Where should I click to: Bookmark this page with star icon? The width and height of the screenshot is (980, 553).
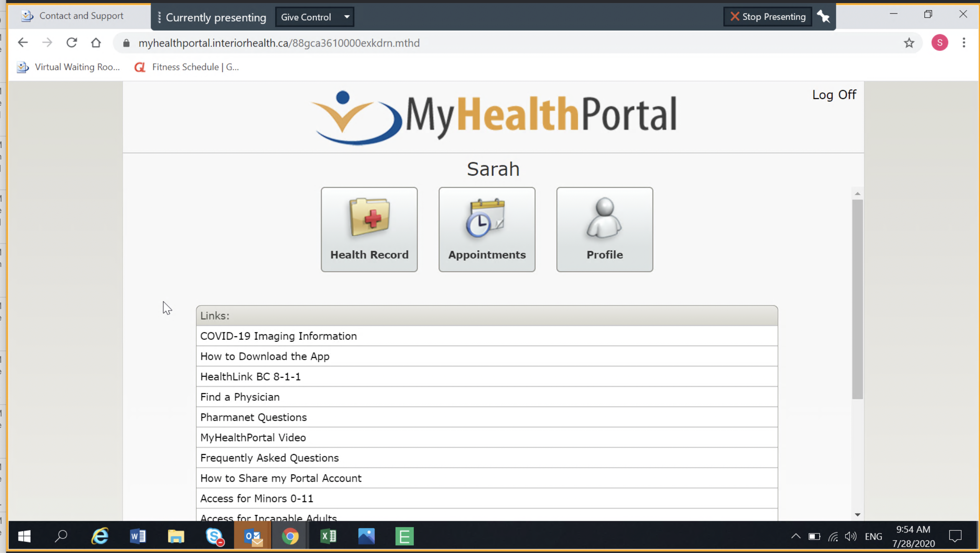[909, 43]
